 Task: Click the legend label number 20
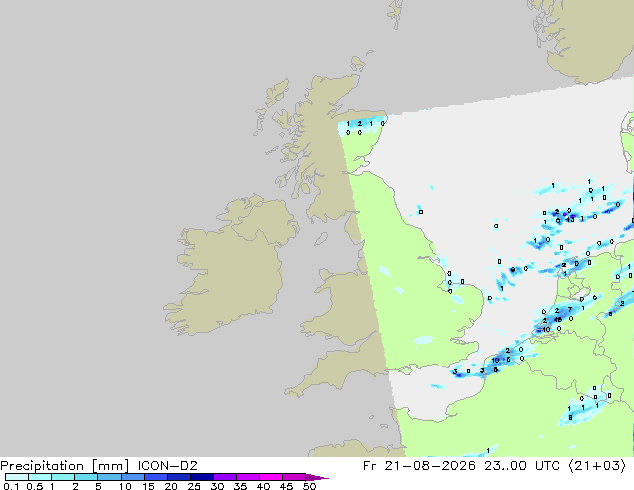click(171, 486)
